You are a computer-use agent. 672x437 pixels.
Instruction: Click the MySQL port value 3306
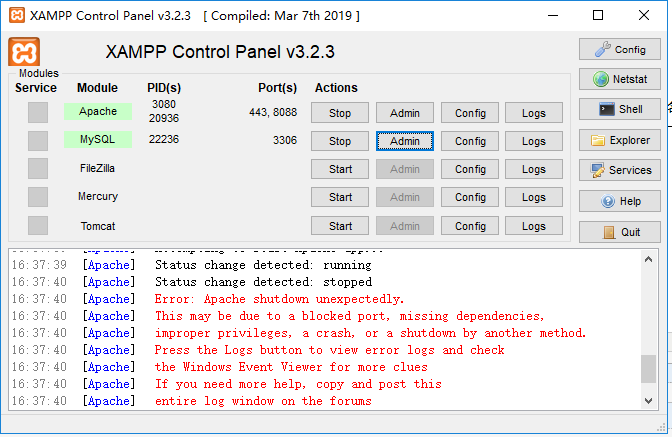285,140
